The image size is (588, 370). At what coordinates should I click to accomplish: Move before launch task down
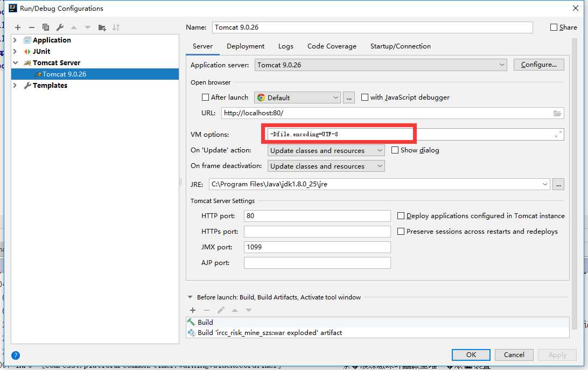pyautogui.click(x=249, y=310)
